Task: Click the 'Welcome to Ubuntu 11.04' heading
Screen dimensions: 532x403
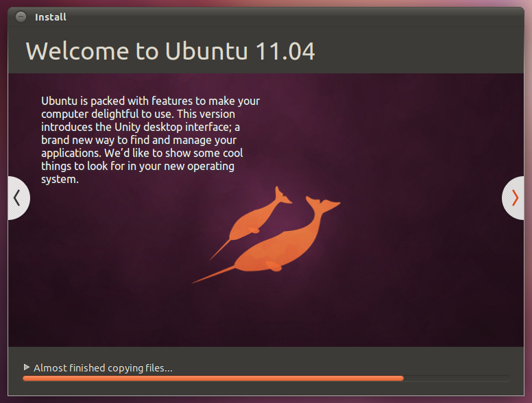Action: [170, 51]
